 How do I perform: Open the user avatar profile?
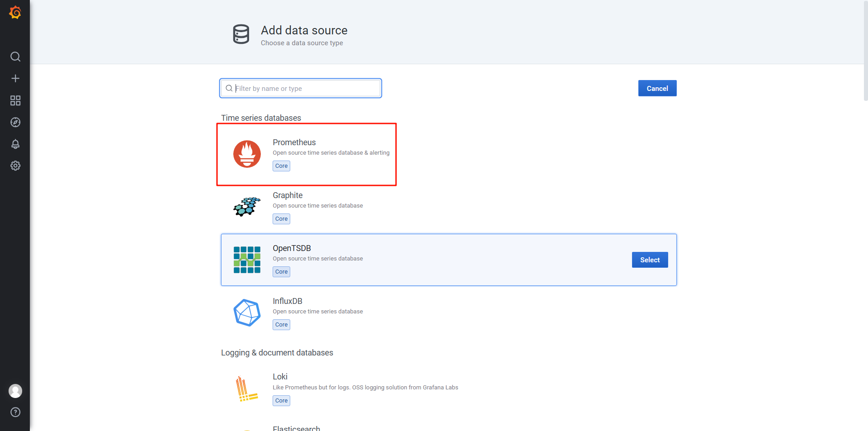click(15, 391)
